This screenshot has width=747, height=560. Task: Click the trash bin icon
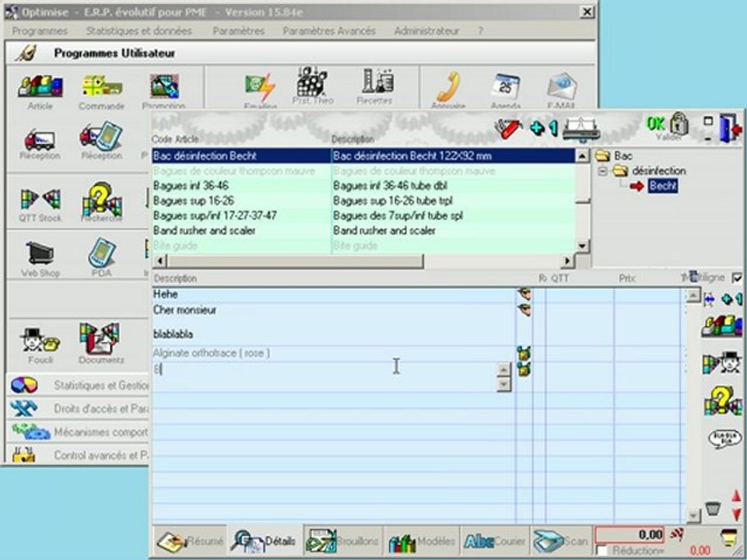coord(713,509)
